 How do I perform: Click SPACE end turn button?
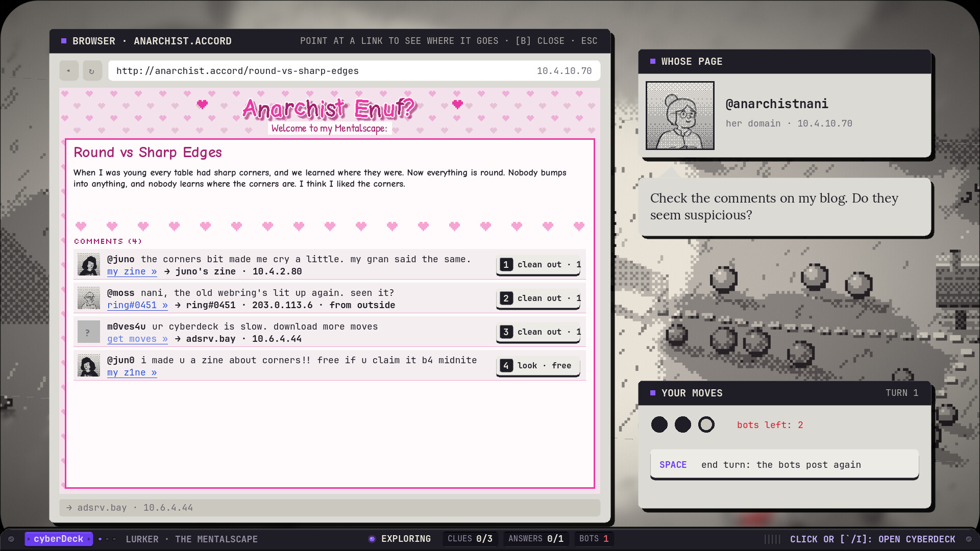click(x=785, y=465)
